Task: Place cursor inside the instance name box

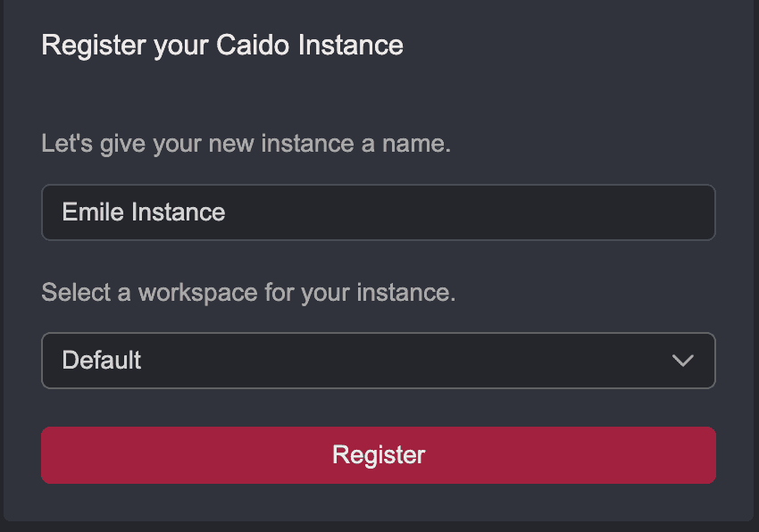Action: tap(378, 212)
